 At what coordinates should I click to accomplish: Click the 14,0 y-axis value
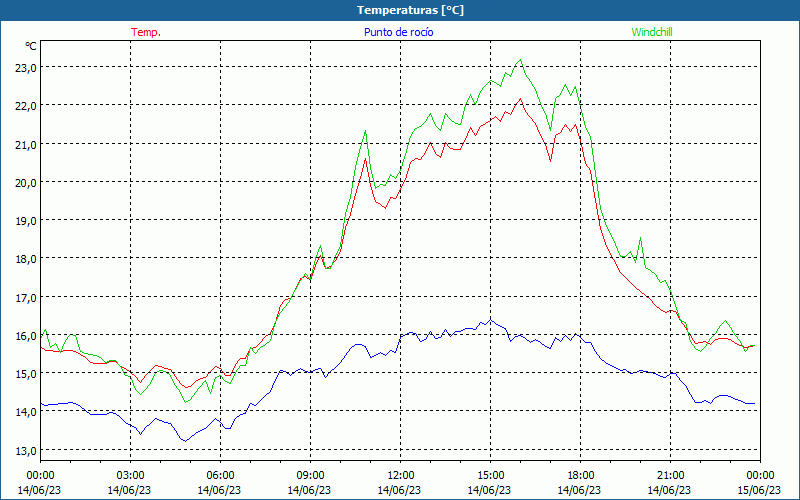click(26, 411)
